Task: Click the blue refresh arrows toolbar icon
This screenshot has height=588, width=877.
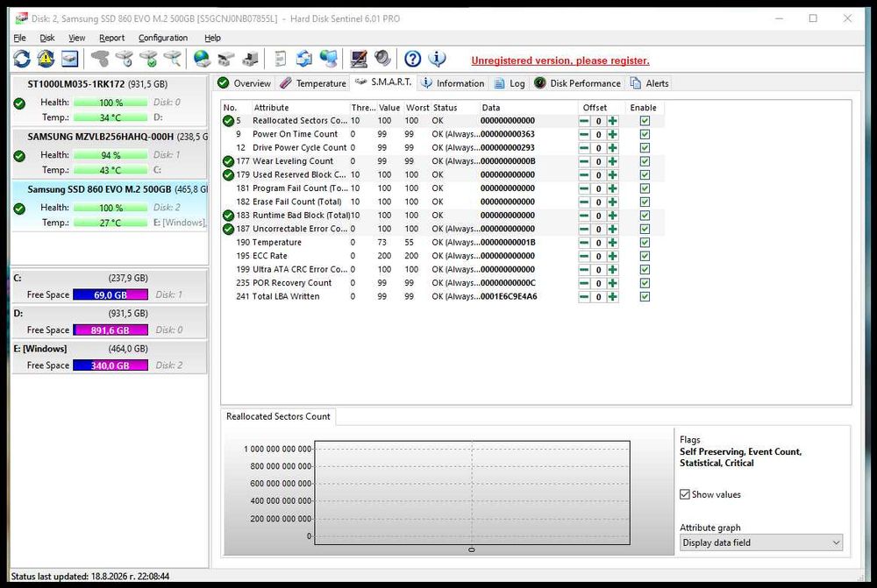Action: coord(22,59)
